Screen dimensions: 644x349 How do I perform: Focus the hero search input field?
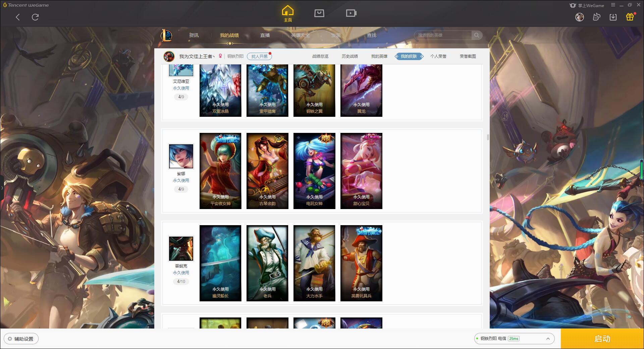point(443,35)
